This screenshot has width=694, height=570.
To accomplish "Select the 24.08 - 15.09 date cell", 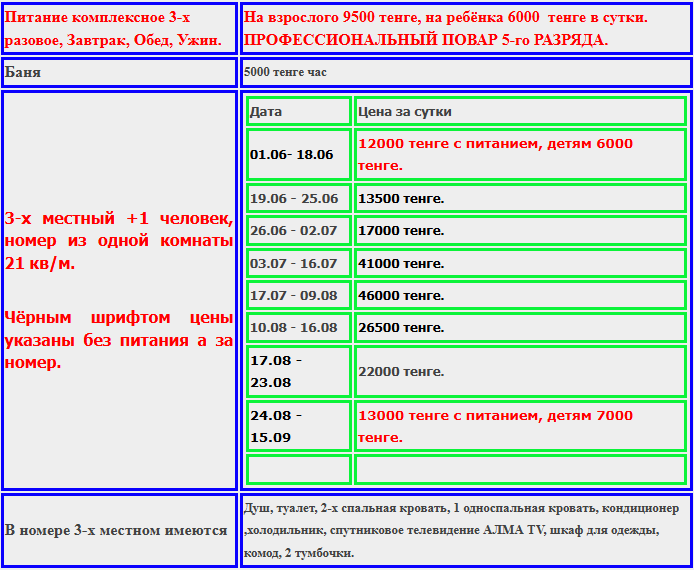I will (298, 426).
